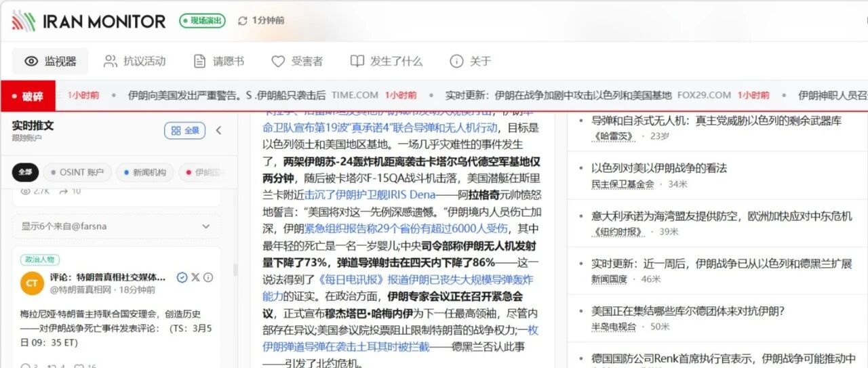
Task: Open the 全景 view button
Action: (x=185, y=131)
